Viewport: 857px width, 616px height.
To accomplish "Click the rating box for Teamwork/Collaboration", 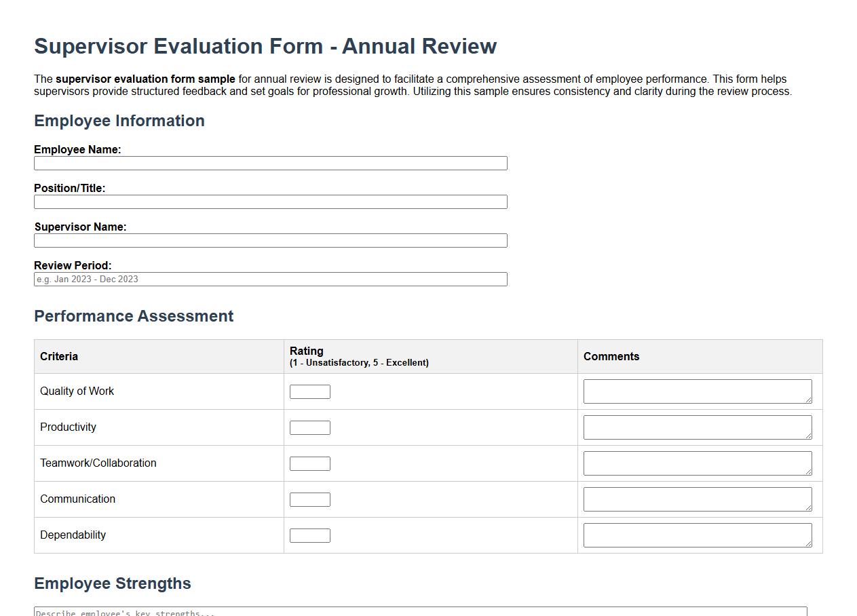I will [309, 463].
